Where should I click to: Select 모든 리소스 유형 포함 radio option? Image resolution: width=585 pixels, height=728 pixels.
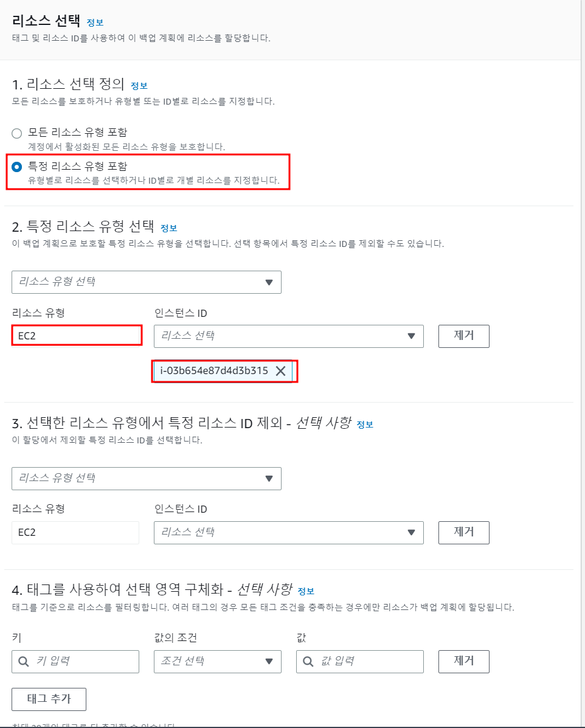coord(16,134)
